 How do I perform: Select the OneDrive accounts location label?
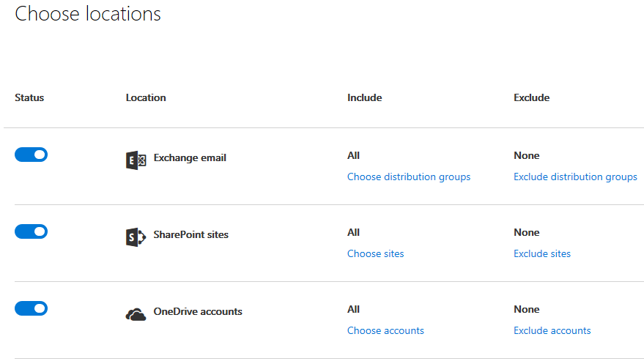click(198, 312)
